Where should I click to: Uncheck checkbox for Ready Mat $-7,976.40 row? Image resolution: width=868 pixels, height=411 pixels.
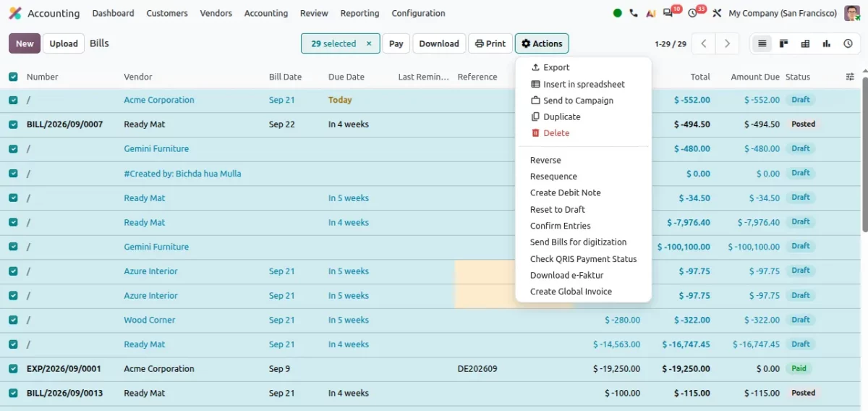[x=13, y=222]
